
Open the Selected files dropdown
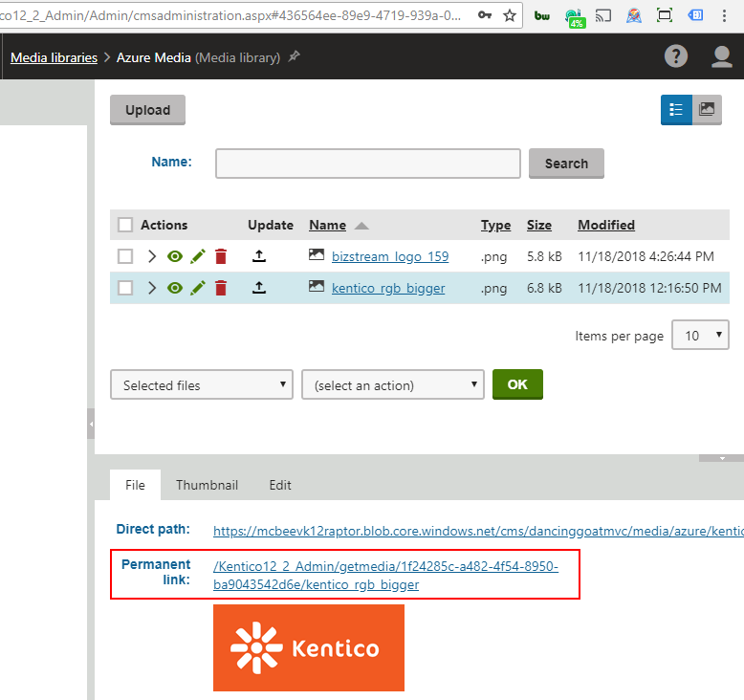click(x=202, y=384)
